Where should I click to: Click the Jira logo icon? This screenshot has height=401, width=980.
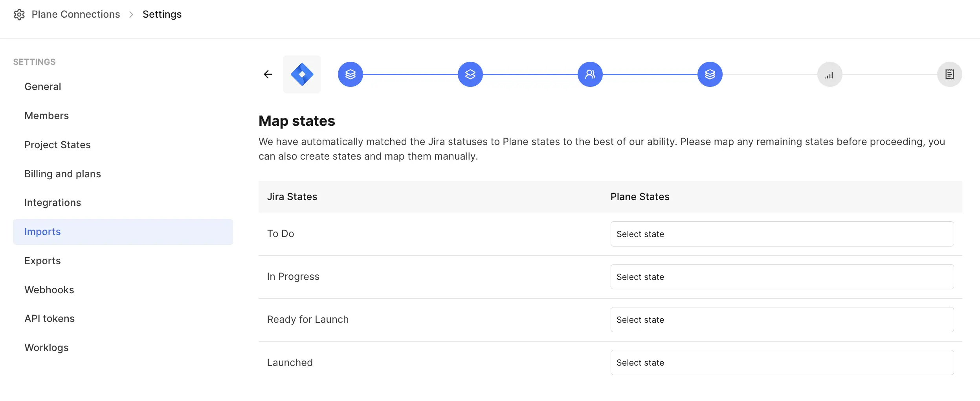[302, 74]
